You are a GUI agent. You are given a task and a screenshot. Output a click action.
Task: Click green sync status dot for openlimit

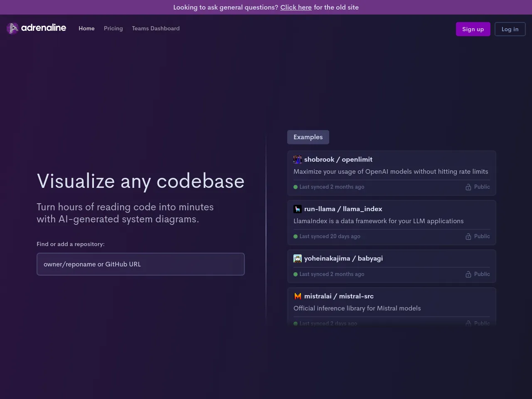[x=296, y=187]
